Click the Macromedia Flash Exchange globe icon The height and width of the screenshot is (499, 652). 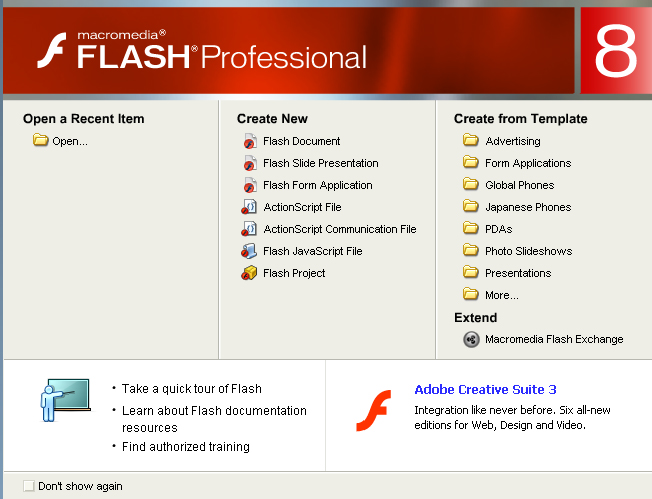tap(471, 339)
